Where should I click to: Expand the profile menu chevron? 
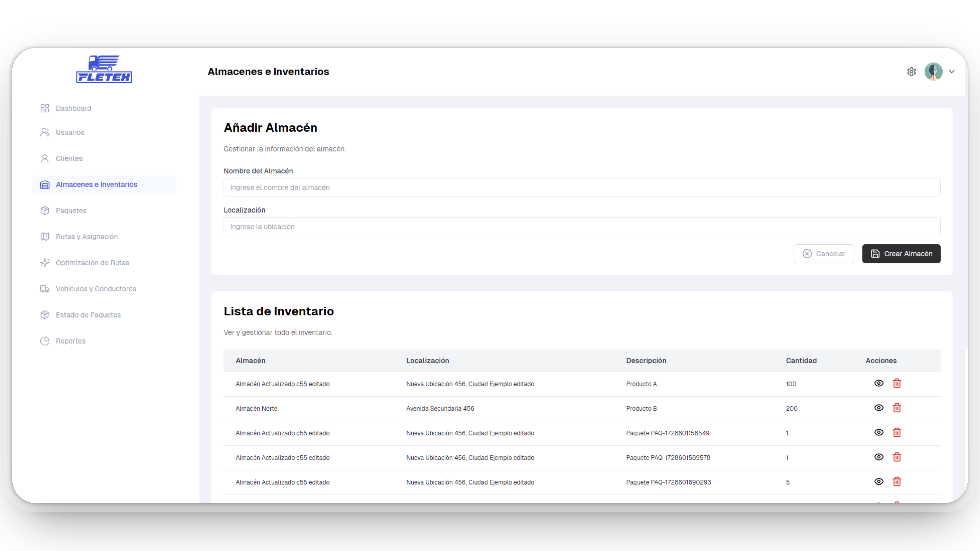951,71
